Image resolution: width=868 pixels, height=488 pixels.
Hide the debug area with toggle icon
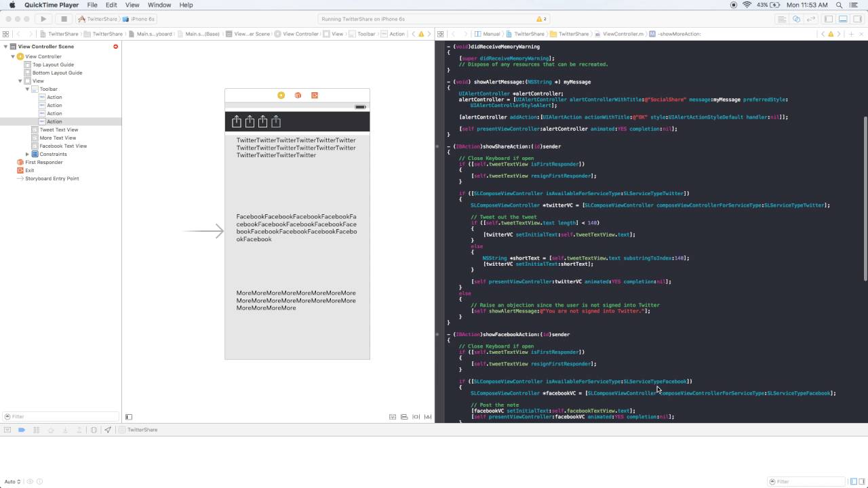(x=7, y=430)
